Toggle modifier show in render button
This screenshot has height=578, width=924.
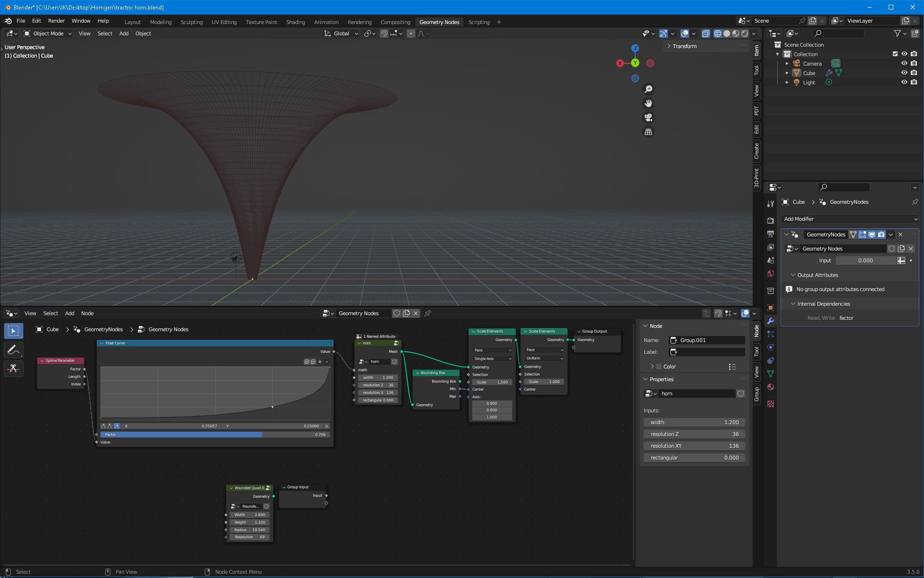(881, 235)
